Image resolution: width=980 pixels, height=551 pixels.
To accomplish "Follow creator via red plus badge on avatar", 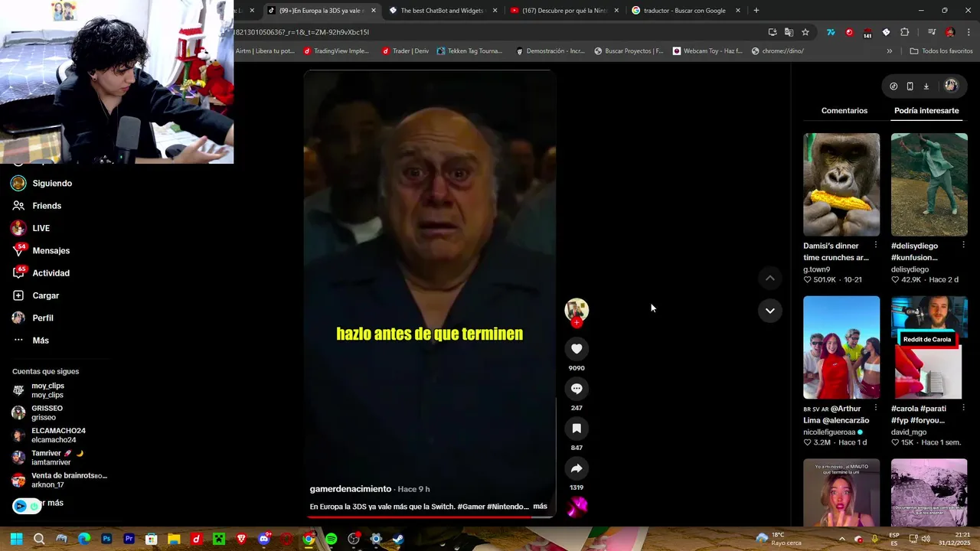I will (577, 322).
